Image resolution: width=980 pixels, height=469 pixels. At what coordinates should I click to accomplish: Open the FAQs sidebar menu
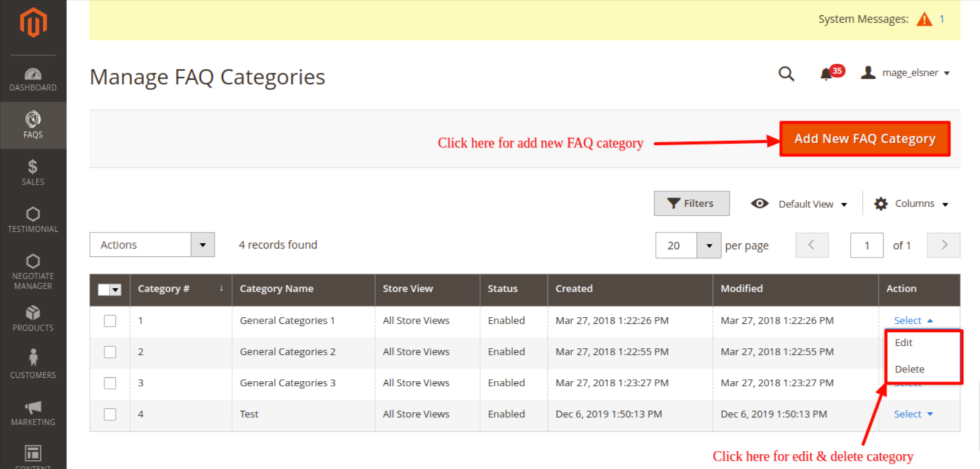pos(33,125)
